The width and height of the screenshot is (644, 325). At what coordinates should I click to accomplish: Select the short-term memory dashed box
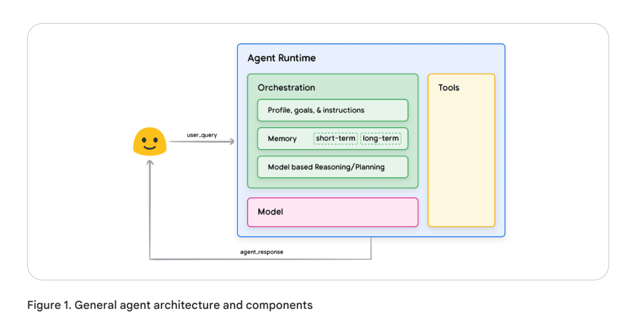coord(336,138)
